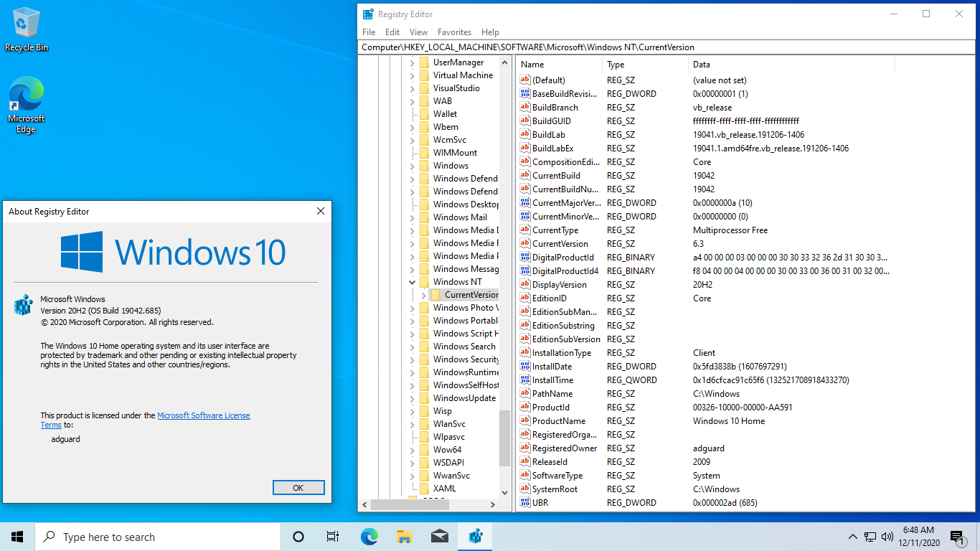This screenshot has width=980, height=551.
Task: Select the Windows Search tree key
Action: pyautogui.click(x=464, y=347)
